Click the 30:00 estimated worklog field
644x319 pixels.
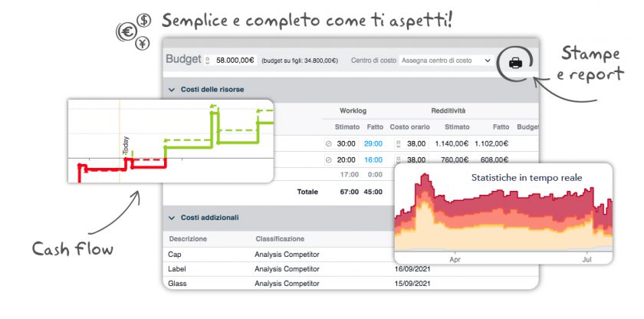tap(346, 143)
